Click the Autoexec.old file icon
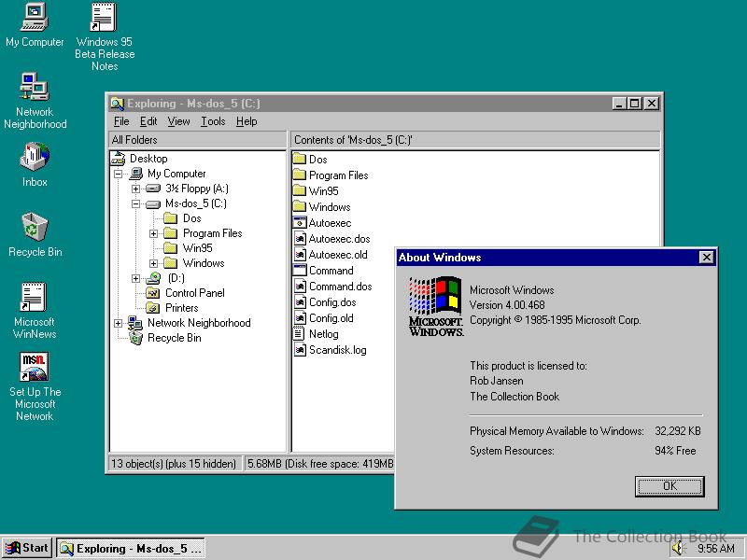The width and height of the screenshot is (747, 560). pos(299,254)
